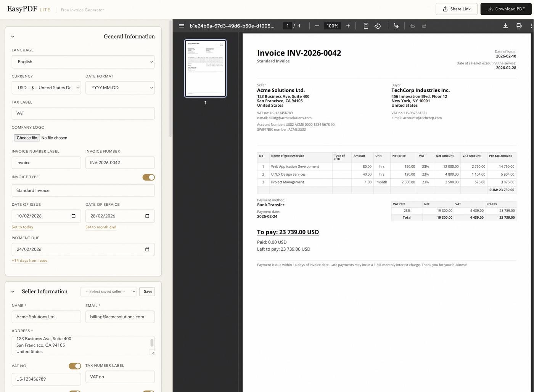Zoom out the PDF preview
The image size is (534, 392).
coord(317,26)
